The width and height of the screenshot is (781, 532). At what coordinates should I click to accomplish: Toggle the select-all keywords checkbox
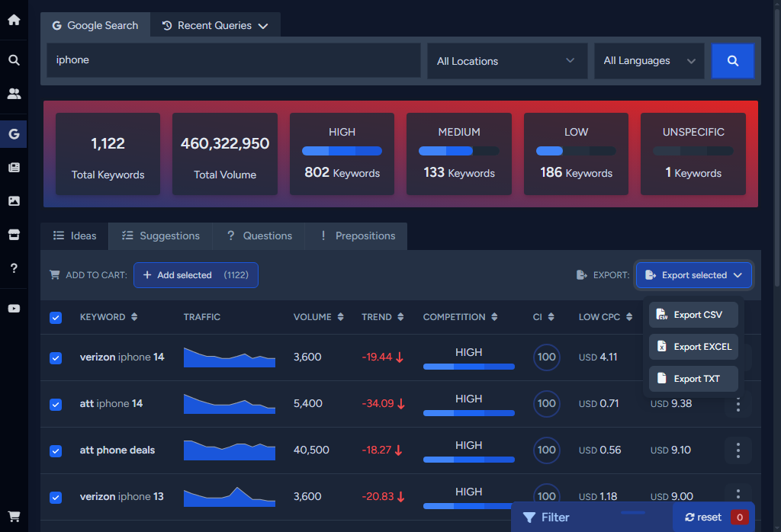click(56, 318)
